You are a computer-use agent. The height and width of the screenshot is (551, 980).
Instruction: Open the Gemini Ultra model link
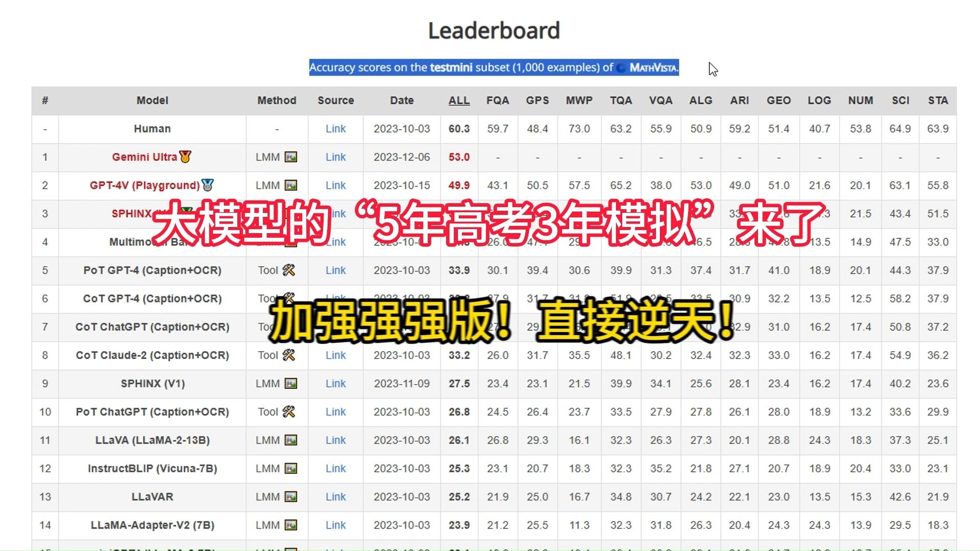point(335,157)
